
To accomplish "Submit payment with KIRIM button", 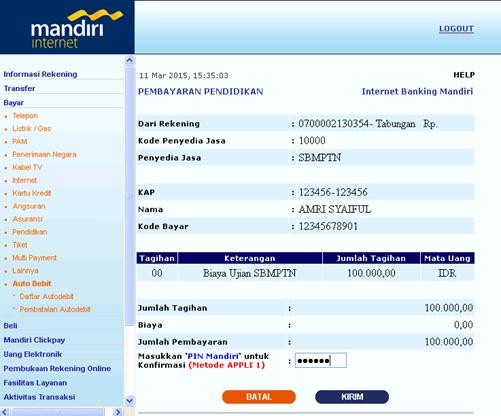I will click(352, 397).
